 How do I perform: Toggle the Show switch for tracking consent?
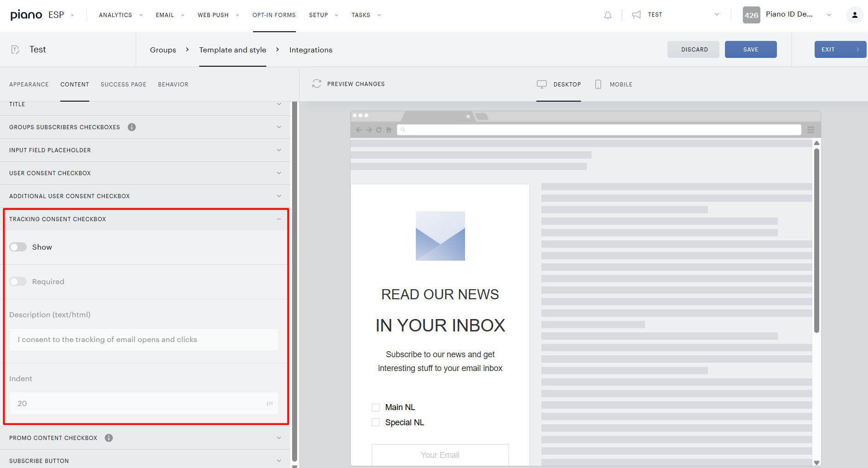click(x=18, y=247)
